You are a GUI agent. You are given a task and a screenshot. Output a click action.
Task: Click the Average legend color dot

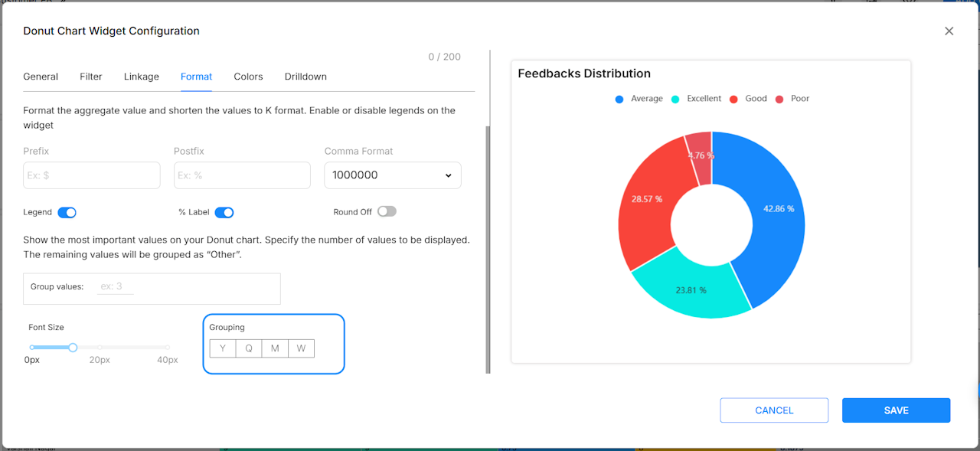click(619, 100)
